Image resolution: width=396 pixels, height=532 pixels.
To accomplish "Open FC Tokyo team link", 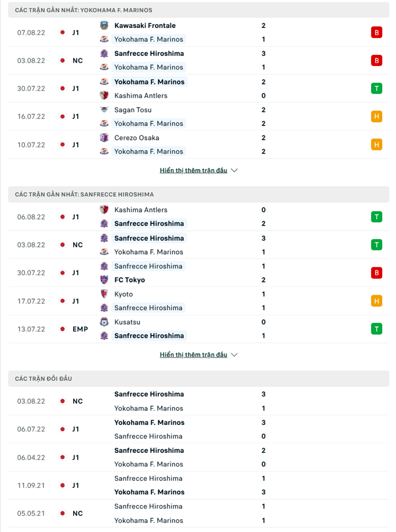I will point(129,280).
